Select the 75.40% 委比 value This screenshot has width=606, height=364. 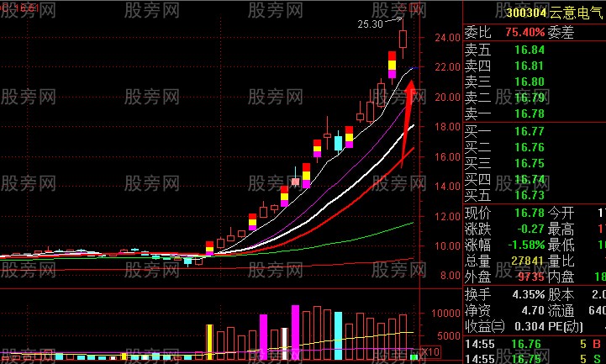click(x=524, y=32)
